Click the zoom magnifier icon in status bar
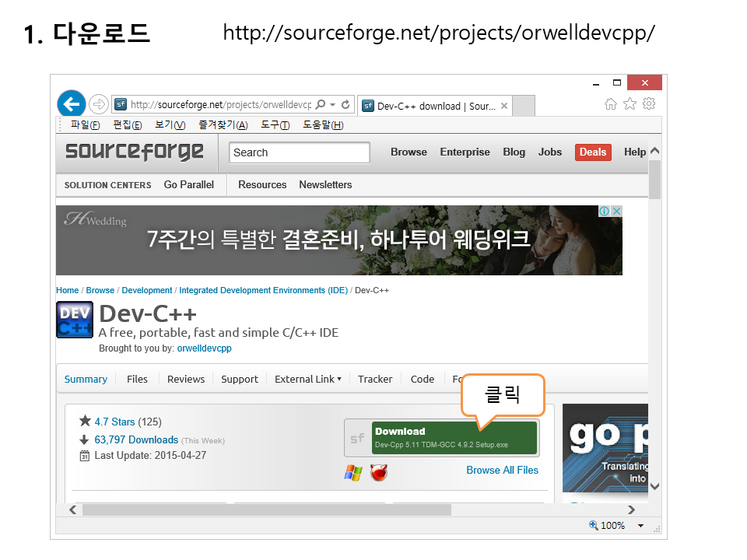The width and height of the screenshot is (747, 560). click(593, 525)
